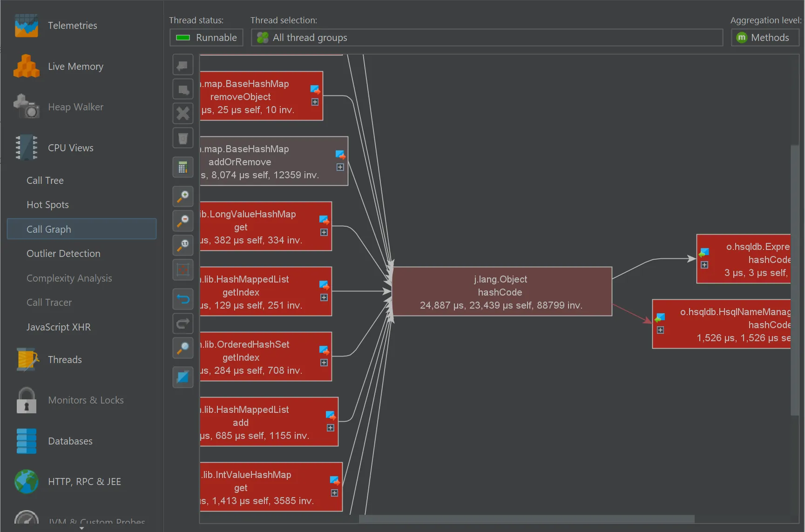
Task: Open the Threads view
Action: (x=65, y=359)
